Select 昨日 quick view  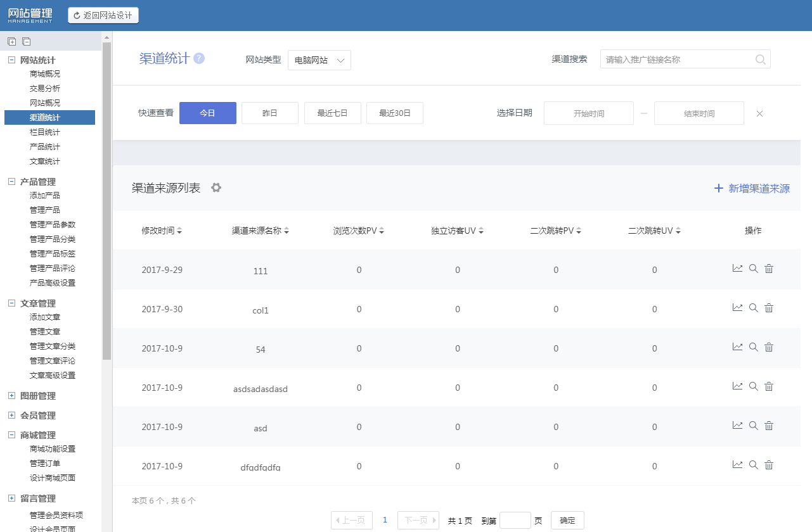(270, 113)
